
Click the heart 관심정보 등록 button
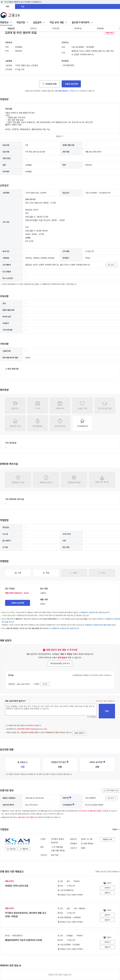[x=49, y=84]
